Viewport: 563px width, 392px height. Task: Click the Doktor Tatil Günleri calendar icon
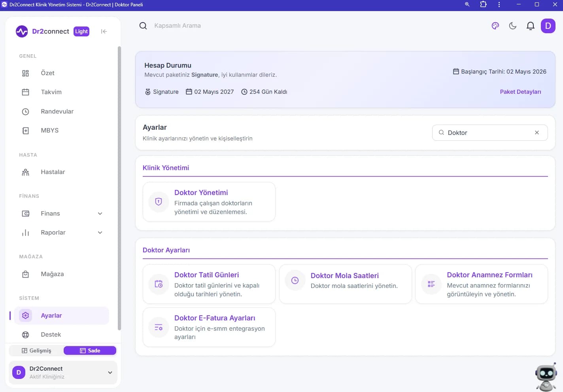tap(159, 284)
